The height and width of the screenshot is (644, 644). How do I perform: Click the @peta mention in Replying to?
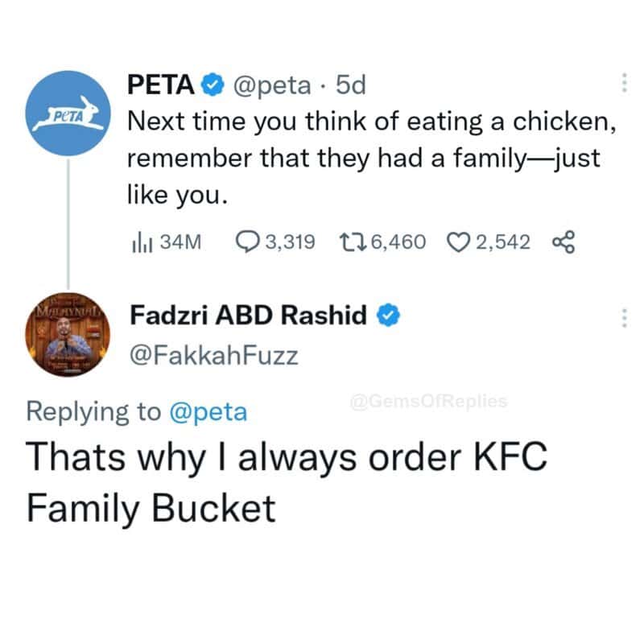(x=209, y=412)
